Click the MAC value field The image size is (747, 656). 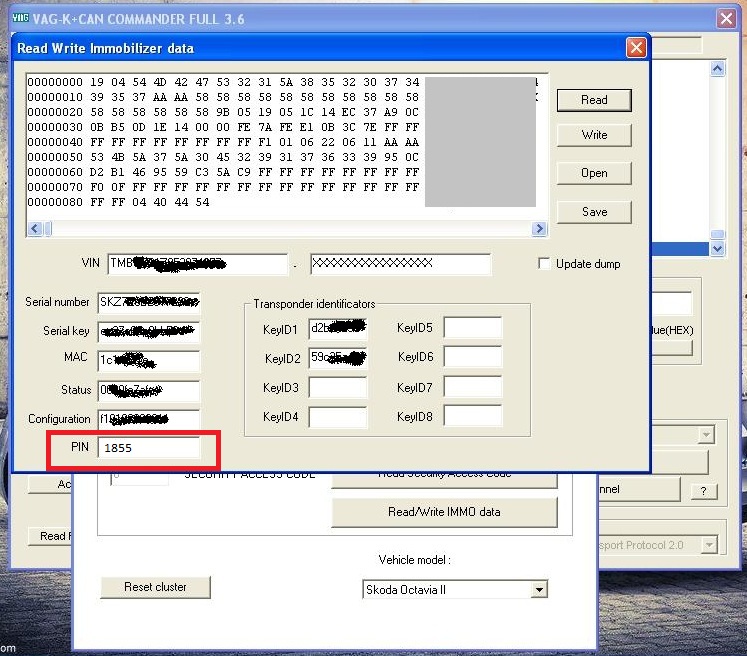149,360
